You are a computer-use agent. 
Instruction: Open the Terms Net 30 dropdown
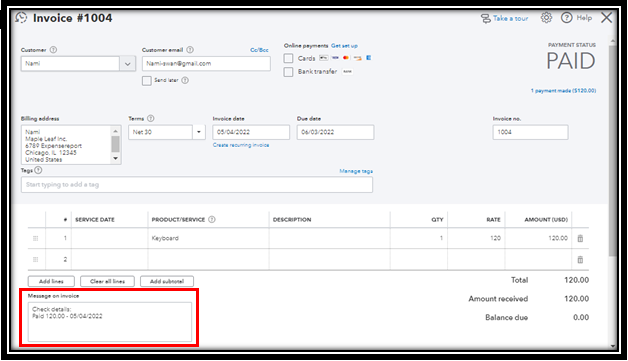(x=199, y=132)
